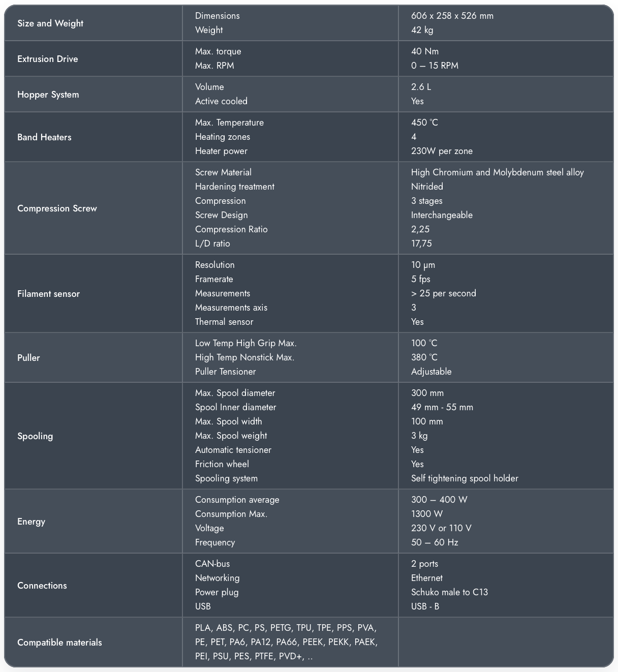
Task: Click the Compression Screw section heading
Action: (57, 208)
